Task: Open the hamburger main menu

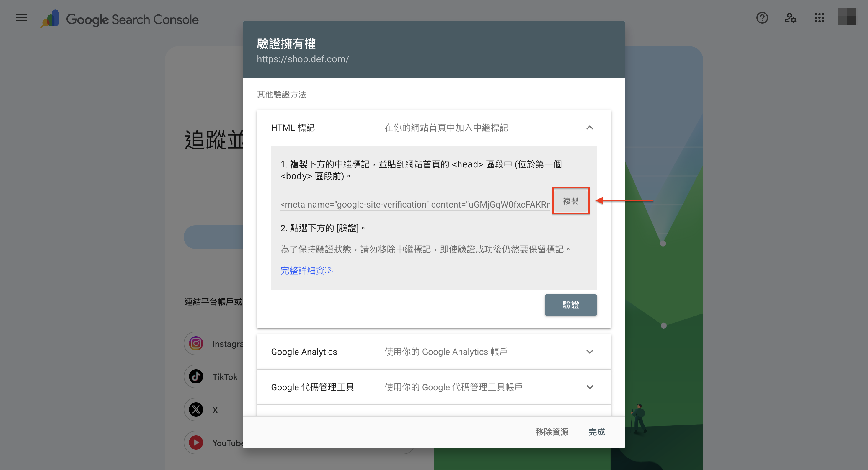Action: pos(21,18)
